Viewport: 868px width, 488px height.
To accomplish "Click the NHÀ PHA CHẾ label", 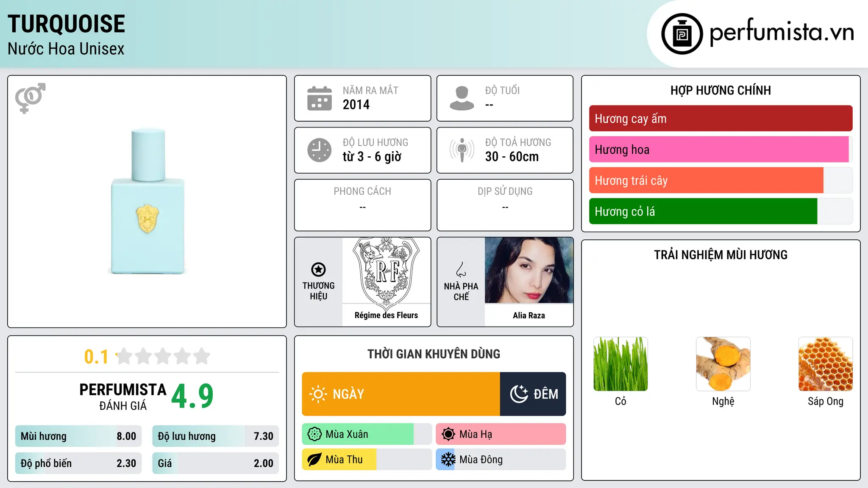I will (461, 291).
